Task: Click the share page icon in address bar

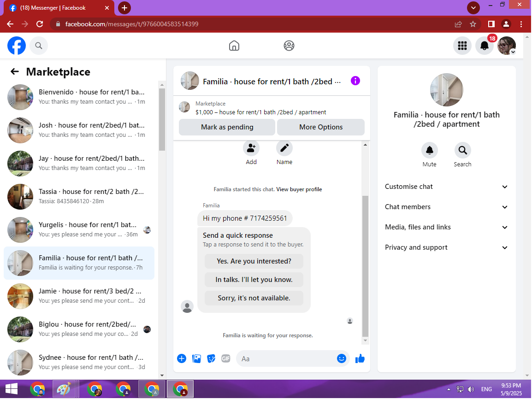Action: (x=458, y=24)
